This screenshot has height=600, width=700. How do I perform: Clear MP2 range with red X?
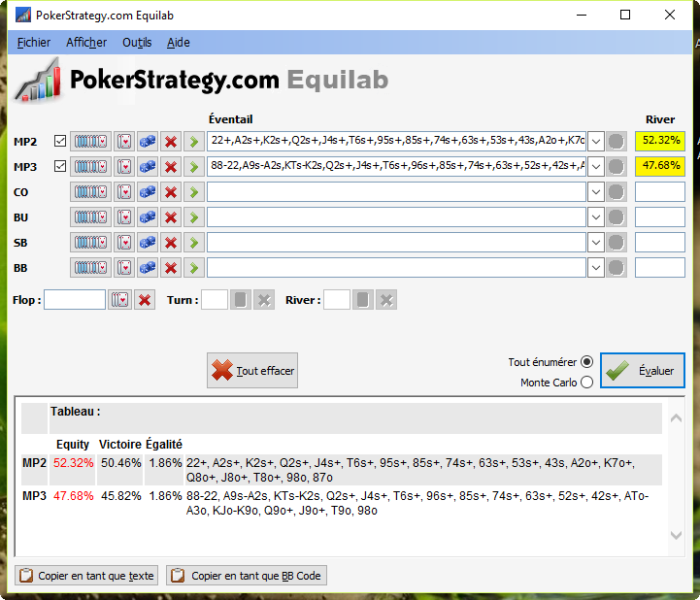171,142
